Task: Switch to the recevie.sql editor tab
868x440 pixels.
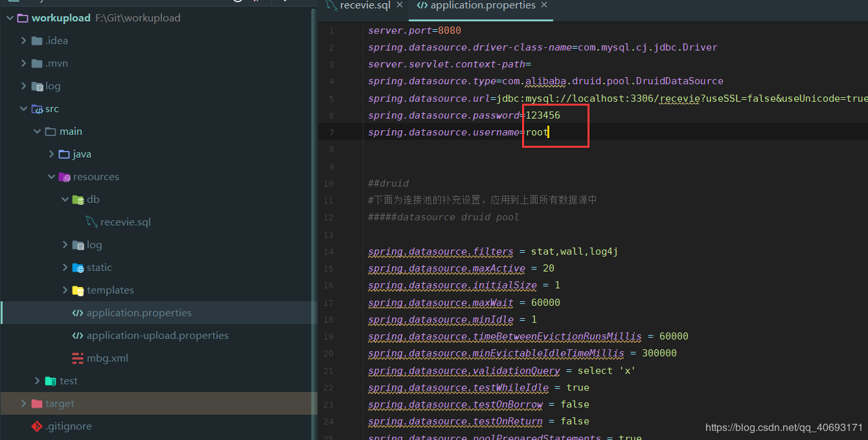Action: point(365,6)
